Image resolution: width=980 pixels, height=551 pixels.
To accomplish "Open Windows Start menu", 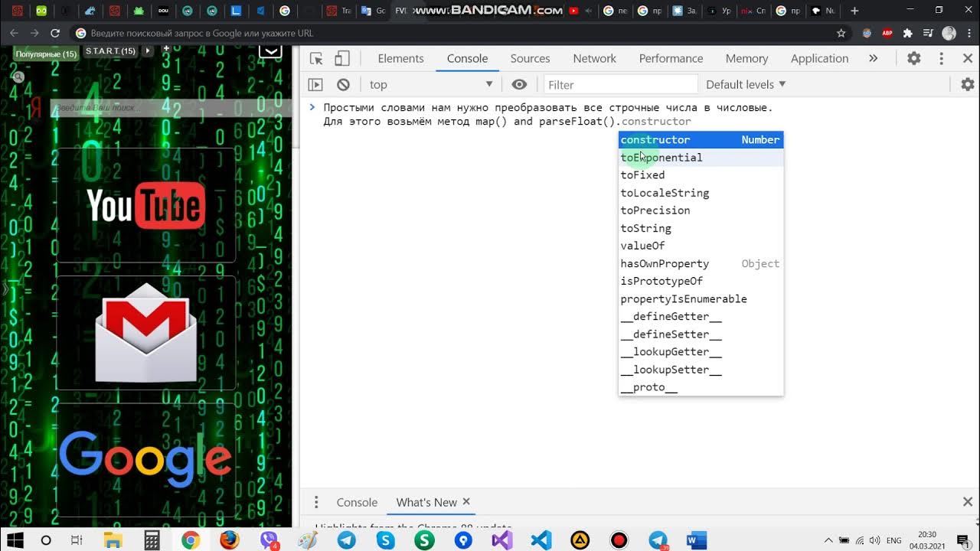I will point(14,540).
